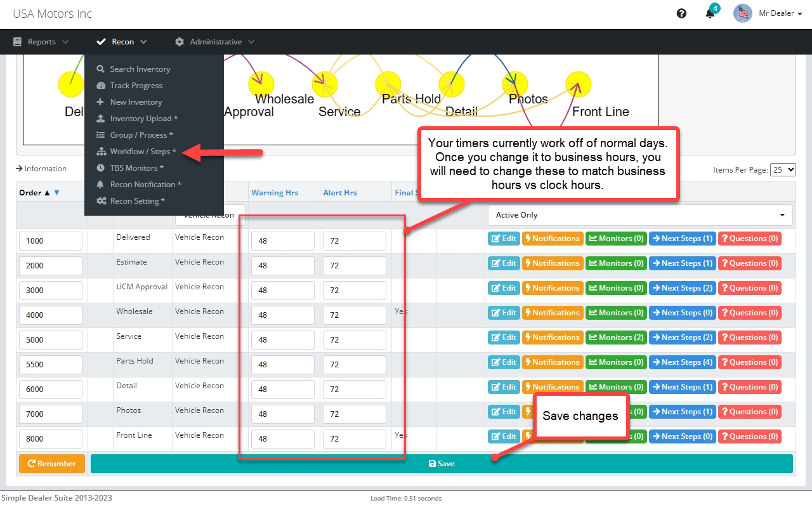Select the Service node in the workflow diagram

[x=325, y=84]
